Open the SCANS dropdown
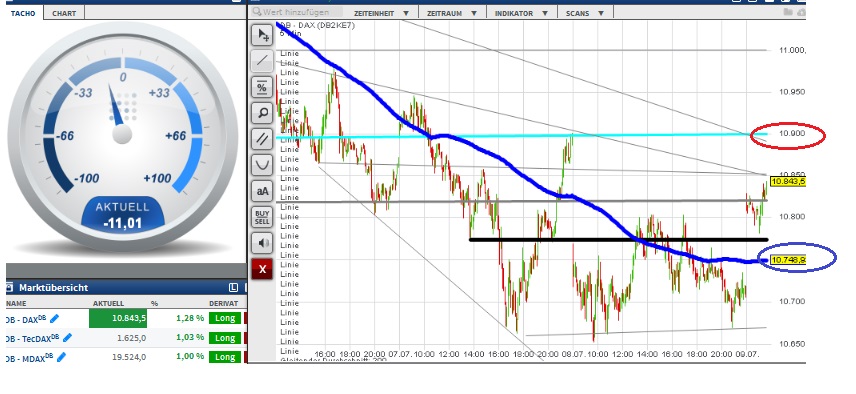856x394 pixels. click(585, 13)
